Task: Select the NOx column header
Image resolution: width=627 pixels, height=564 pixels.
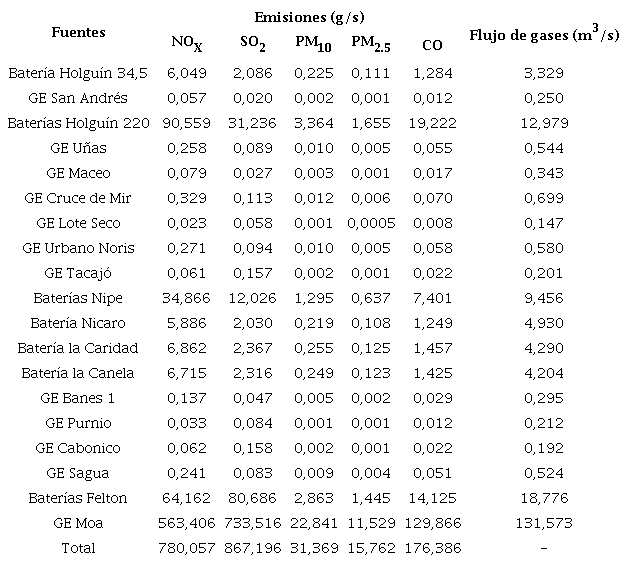Action: tap(188, 43)
